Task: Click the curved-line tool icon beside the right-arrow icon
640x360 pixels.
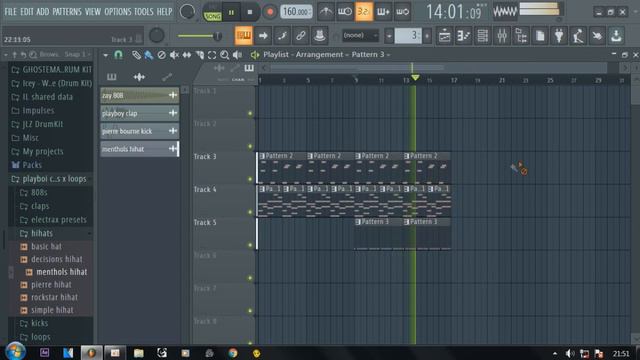Action: pos(282,36)
